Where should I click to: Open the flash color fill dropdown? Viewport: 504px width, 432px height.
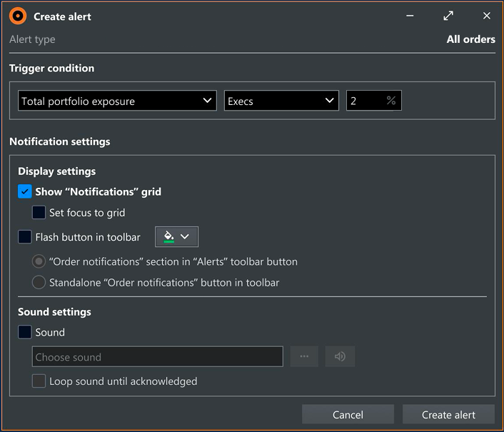click(x=176, y=237)
